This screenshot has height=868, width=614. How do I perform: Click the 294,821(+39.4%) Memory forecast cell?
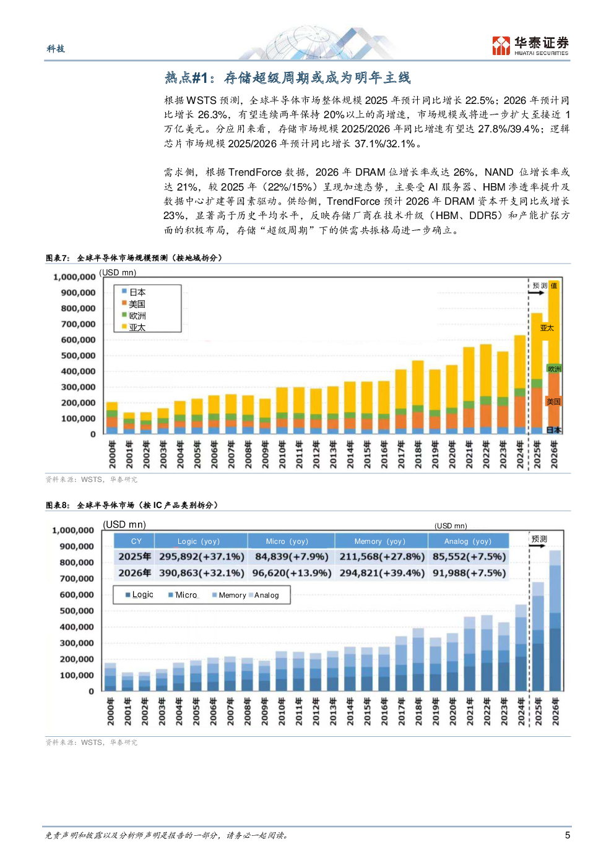click(x=381, y=573)
